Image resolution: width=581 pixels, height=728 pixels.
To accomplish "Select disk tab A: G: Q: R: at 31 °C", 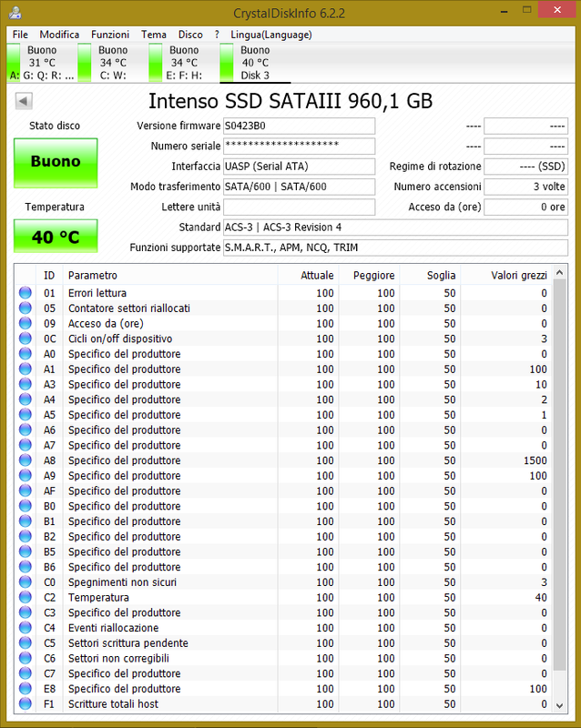I will 42,63.
